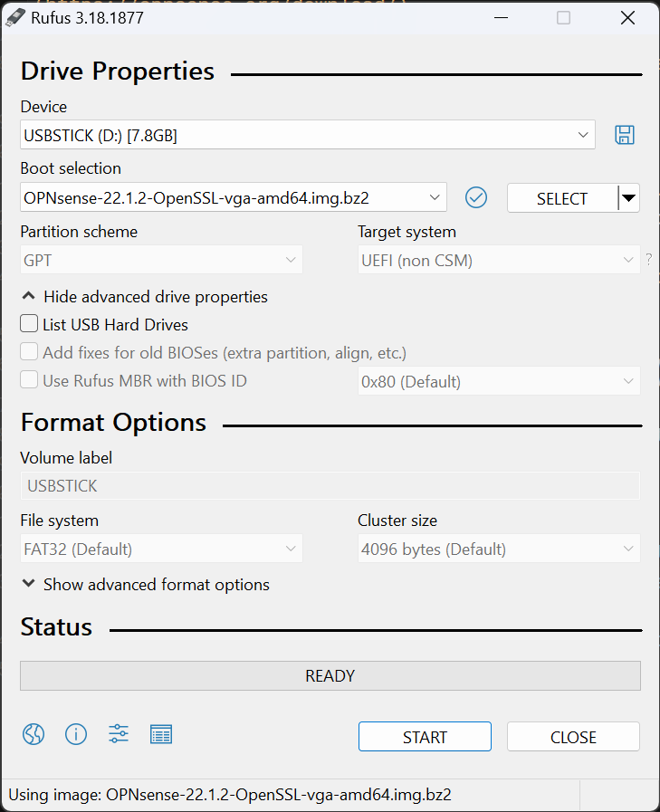The height and width of the screenshot is (812, 660).
Task: Click the question mark help beside Target system
Action: click(648, 261)
